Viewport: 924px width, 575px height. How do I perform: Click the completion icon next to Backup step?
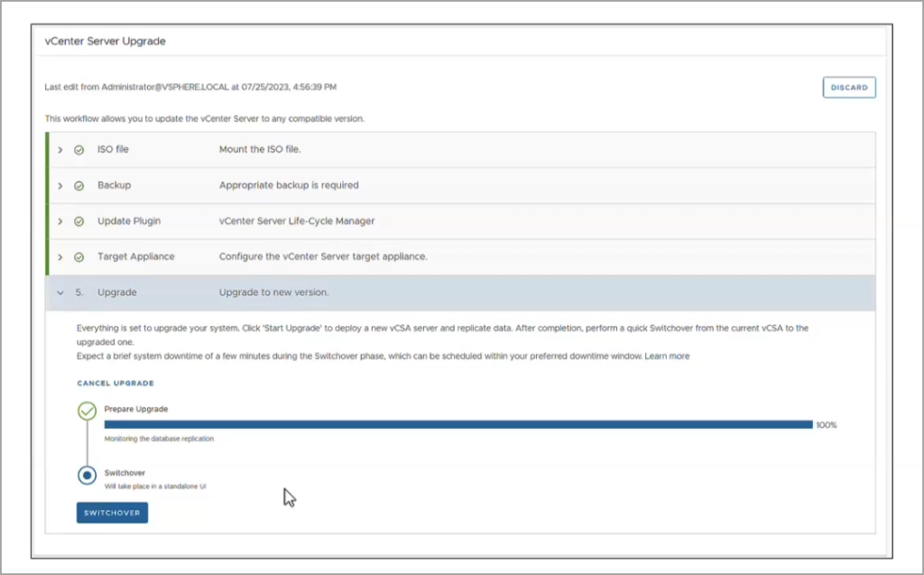79,185
